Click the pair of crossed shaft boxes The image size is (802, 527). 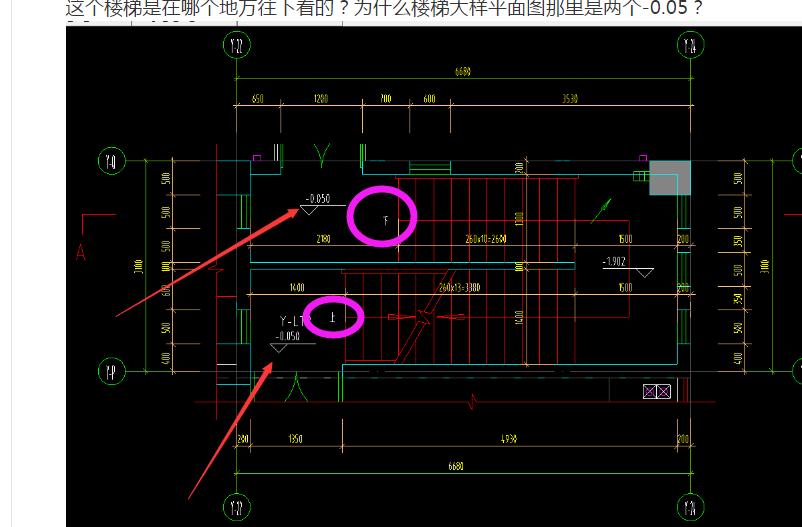pyautogui.click(x=657, y=392)
